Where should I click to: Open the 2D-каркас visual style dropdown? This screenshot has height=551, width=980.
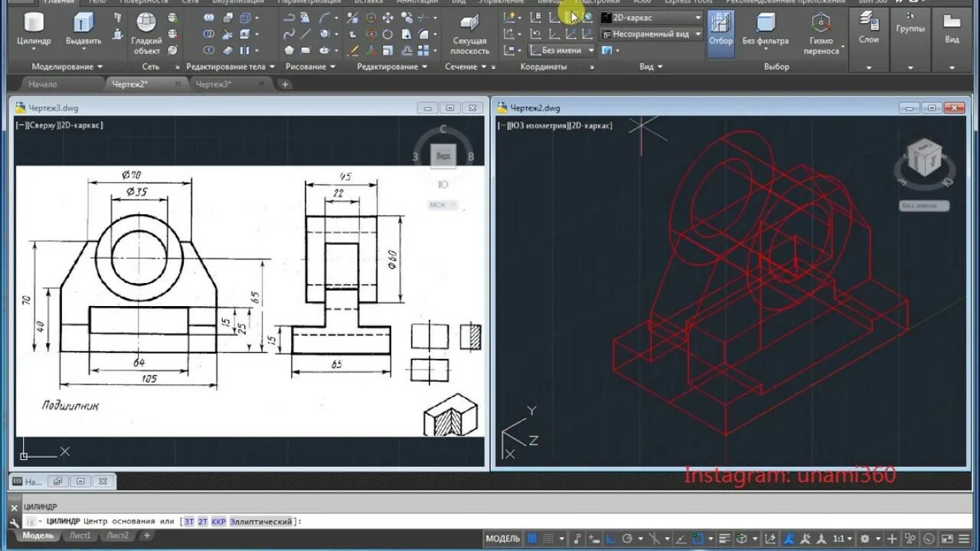pyautogui.click(x=652, y=17)
